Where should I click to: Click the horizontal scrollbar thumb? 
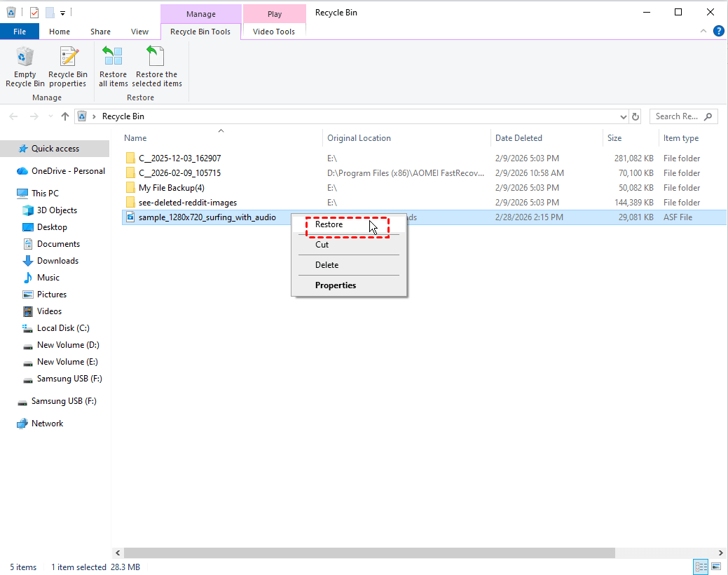(x=369, y=553)
